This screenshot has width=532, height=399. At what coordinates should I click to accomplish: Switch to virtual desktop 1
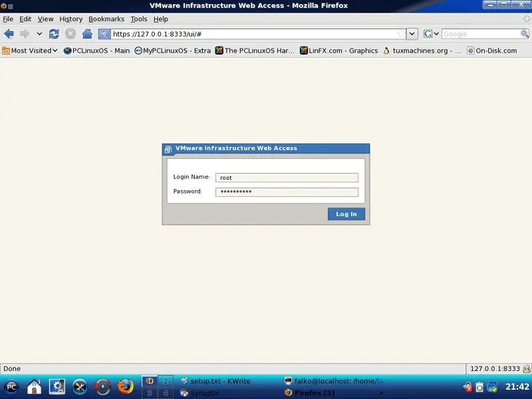click(150, 381)
